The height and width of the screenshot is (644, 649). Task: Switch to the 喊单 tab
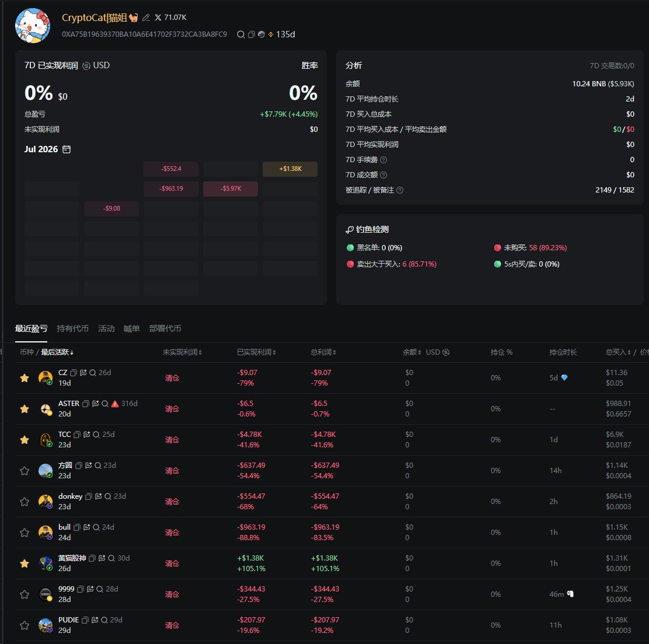(132, 328)
